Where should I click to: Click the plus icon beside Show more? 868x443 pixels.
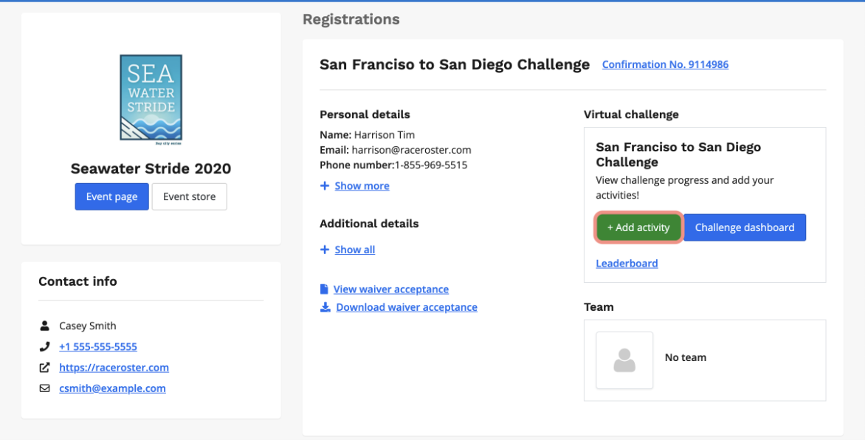pyautogui.click(x=325, y=186)
